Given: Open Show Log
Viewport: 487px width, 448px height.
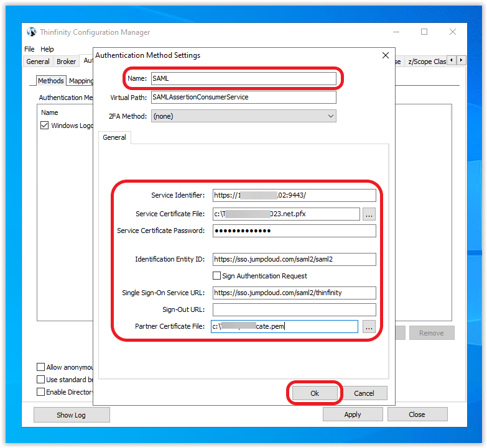Looking at the screenshot, I should 72,415.
